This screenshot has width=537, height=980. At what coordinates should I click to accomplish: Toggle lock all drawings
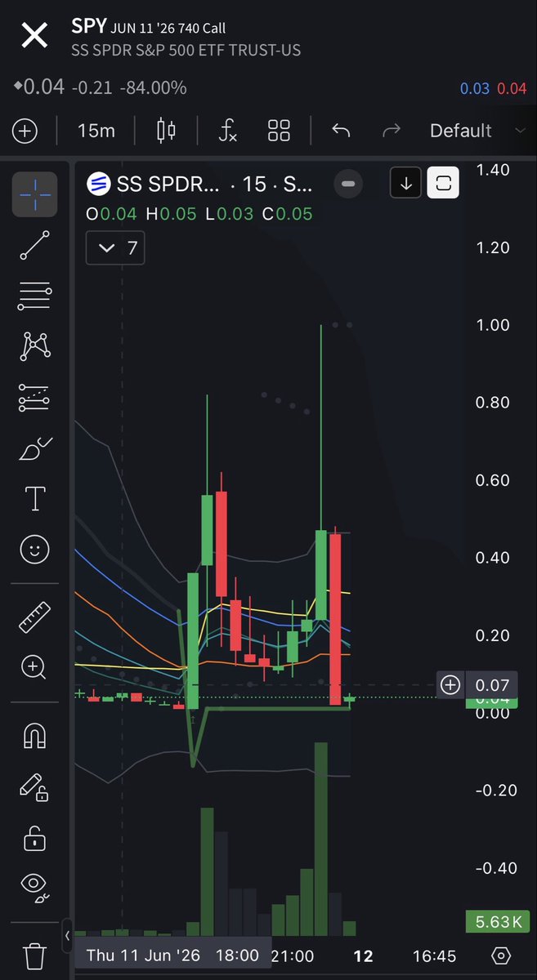(34, 838)
